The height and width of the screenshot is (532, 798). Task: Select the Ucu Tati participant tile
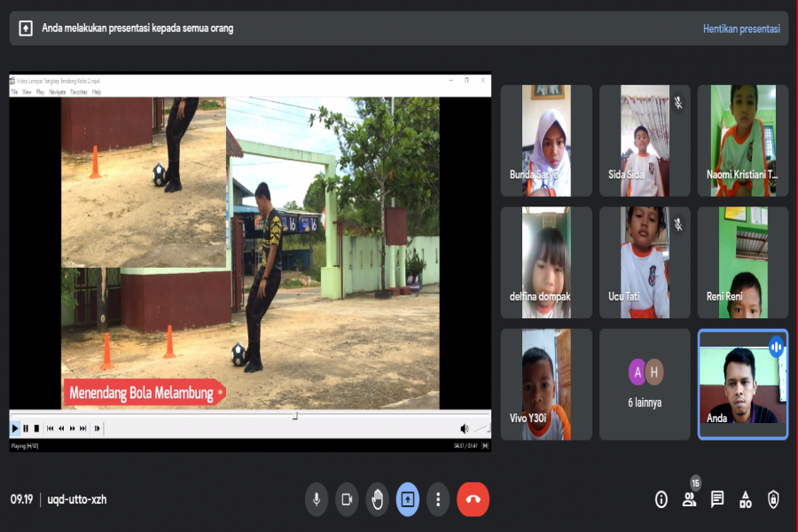point(645,262)
